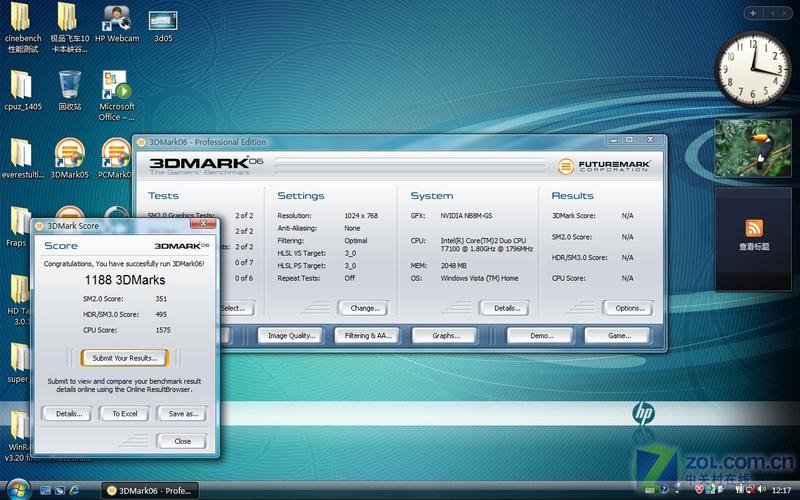Click the resolution value 1024 x 768
Image resolution: width=800 pixels, height=500 pixels.
(361, 216)
